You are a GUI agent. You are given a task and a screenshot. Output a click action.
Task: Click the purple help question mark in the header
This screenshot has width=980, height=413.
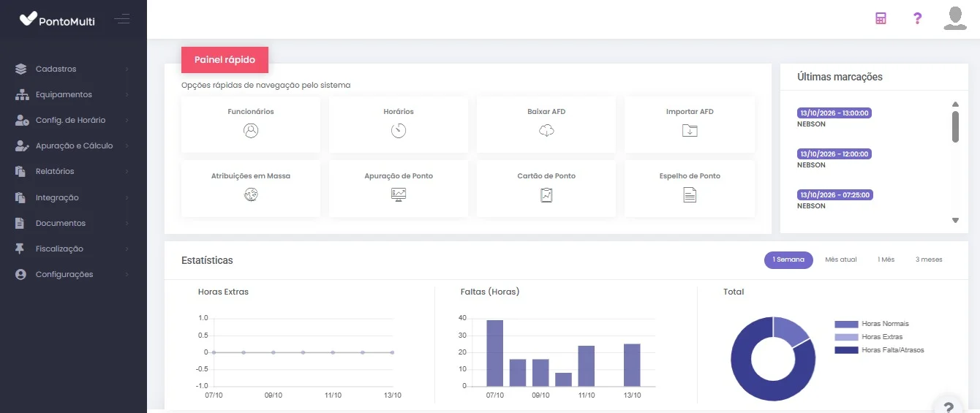tap(918, 18)
